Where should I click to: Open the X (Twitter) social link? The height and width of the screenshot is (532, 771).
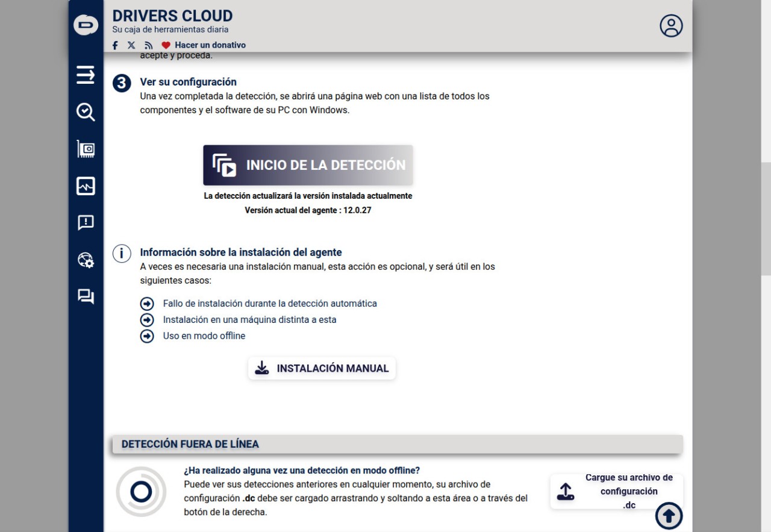131,45
